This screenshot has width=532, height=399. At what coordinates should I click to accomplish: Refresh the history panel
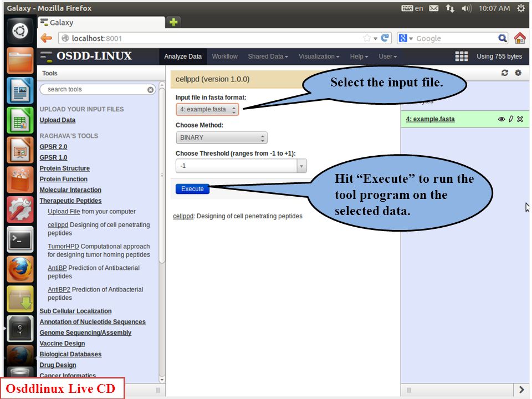tap(504, 73)
